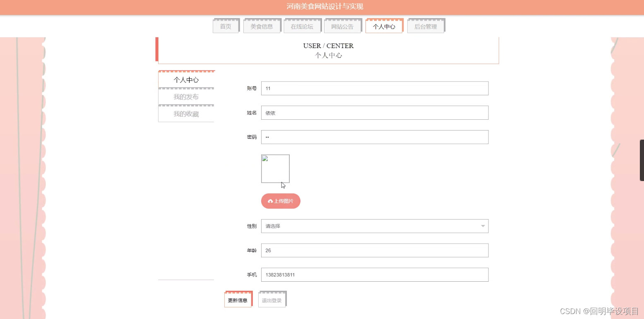Go to 美食信息 tab
The height and width of the screenshot is (319, 644).
[262, 27]
